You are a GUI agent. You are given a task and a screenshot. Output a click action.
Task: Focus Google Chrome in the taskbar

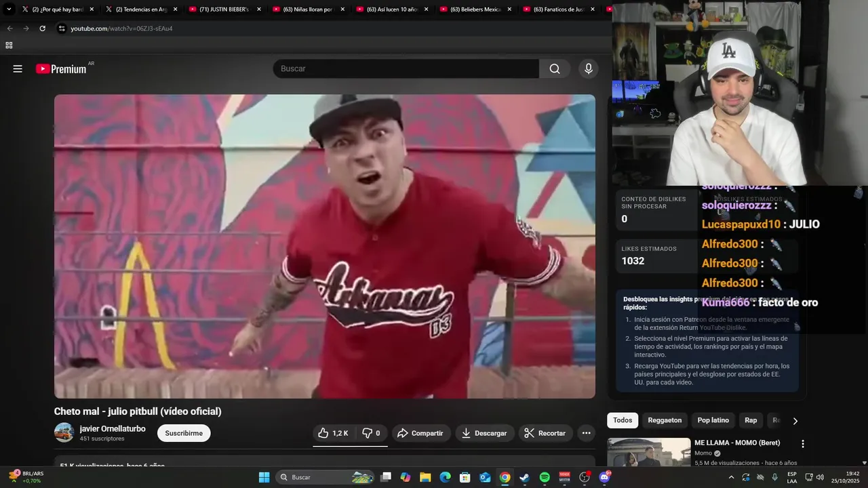(x=505, y=477)
